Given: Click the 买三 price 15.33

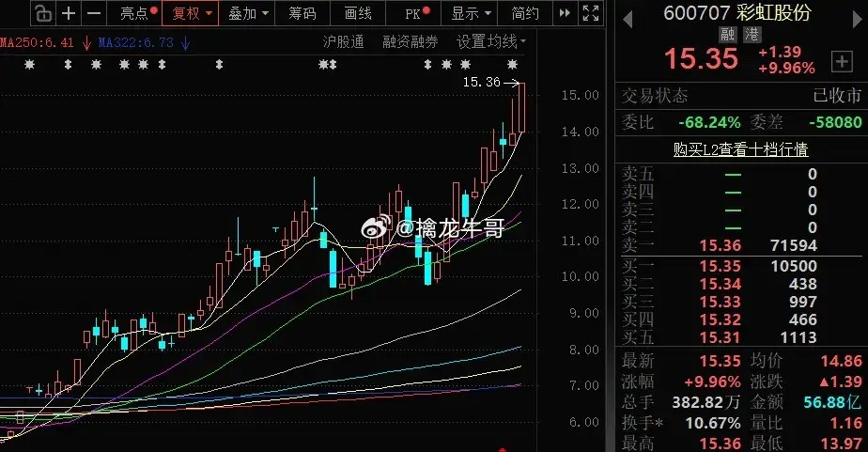Looking at the screenshot, I should pyautogui.click(x=720, y=302).
